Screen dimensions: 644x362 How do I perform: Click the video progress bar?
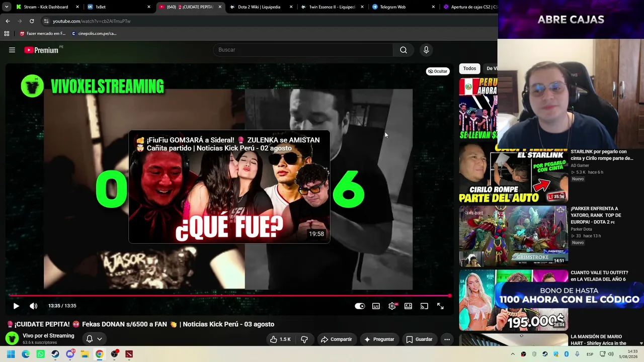229,296
